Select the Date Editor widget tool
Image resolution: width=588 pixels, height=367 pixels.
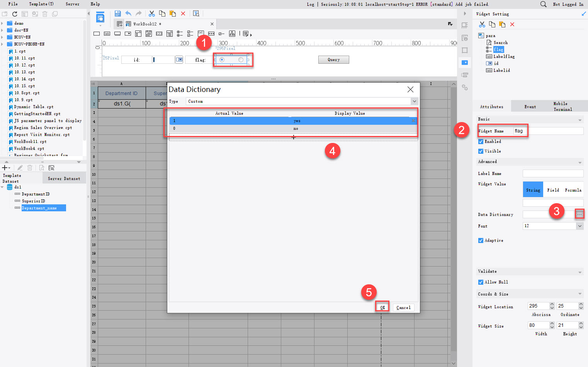(149, 34)
